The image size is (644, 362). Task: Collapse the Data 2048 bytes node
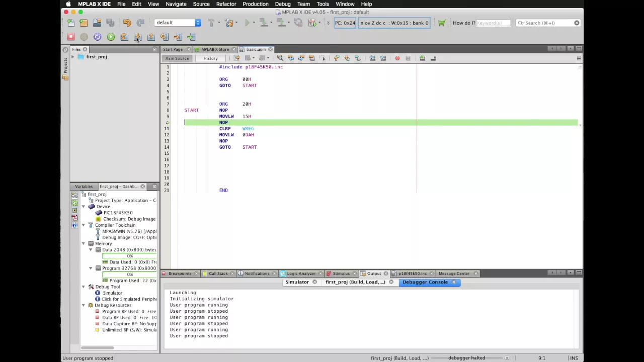point(91,250)
